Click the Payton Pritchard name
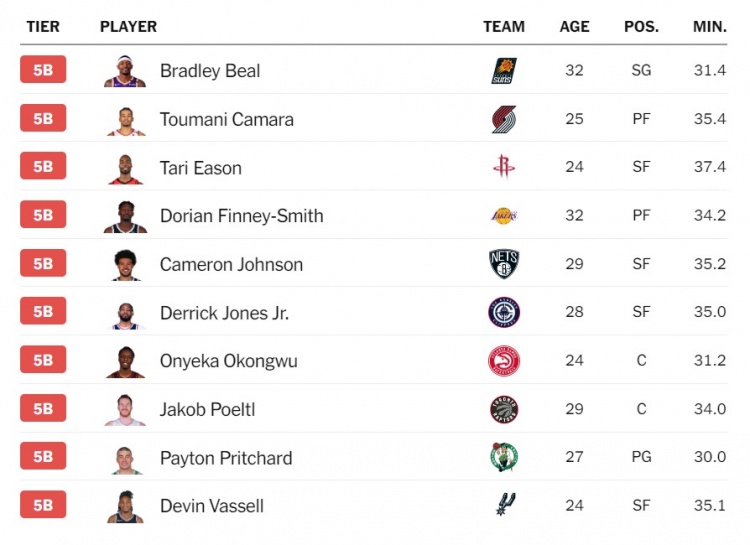This screenshot has width=750, height=545. click(x=226, y=458)
